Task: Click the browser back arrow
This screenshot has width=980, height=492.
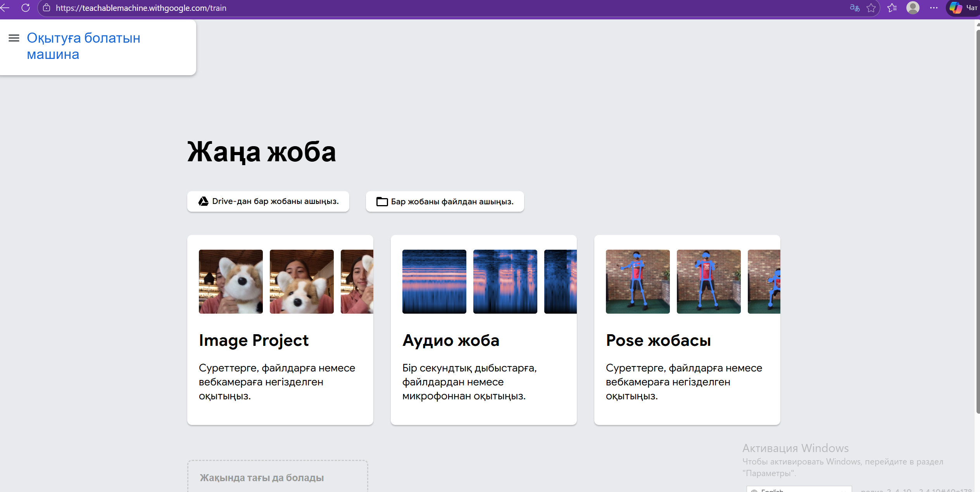Action: point(5,8)
